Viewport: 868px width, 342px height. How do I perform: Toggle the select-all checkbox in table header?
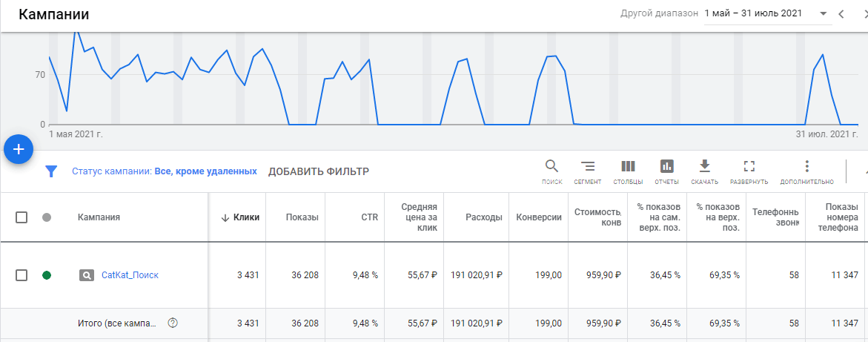pyautogui.click(x=21, y=217)
